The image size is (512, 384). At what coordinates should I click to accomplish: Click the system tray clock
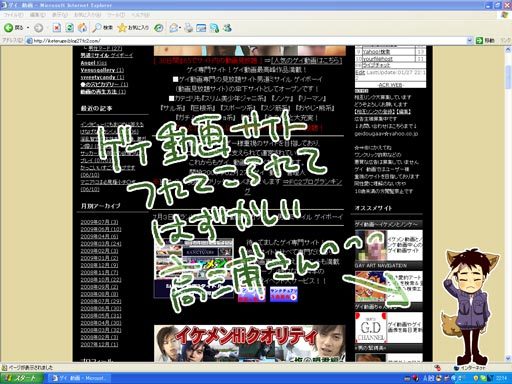(501, 378)
